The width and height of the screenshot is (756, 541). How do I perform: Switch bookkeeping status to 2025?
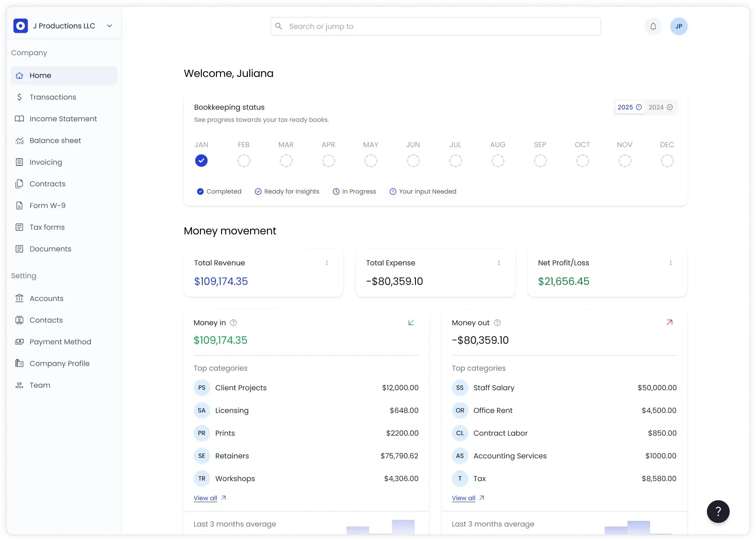630,107
